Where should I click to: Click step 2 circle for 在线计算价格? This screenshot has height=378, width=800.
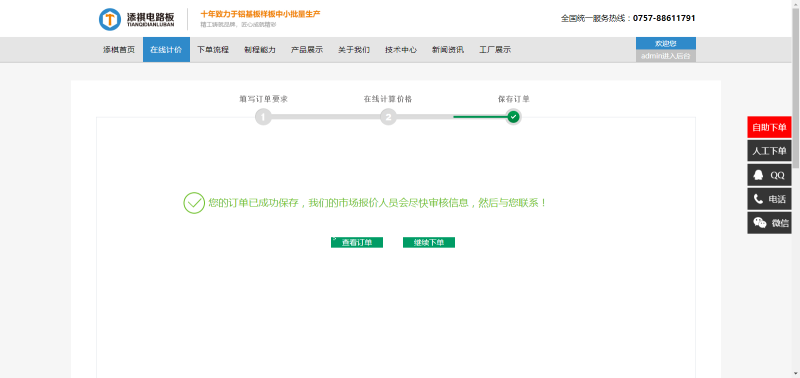click(x=388, y=117)
